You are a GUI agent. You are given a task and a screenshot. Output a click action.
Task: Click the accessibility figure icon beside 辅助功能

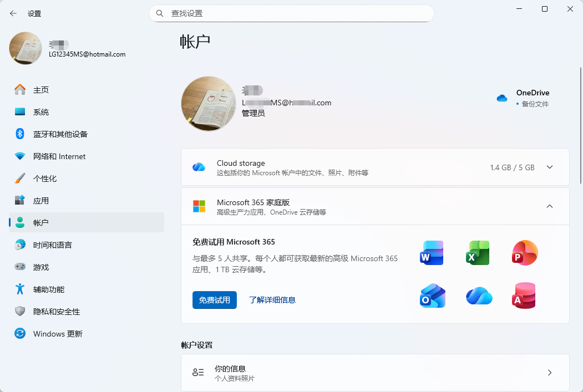point(20,289)
